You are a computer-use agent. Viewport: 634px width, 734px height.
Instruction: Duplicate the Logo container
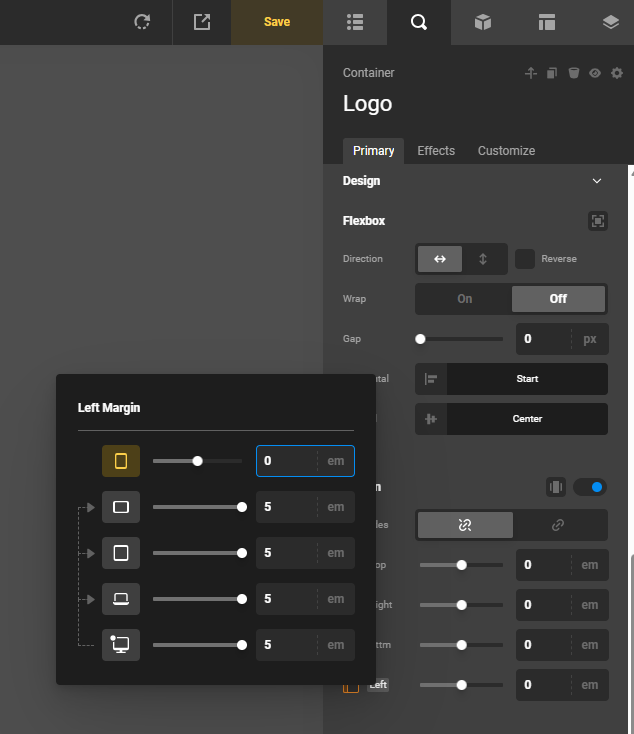click(552, 73)
